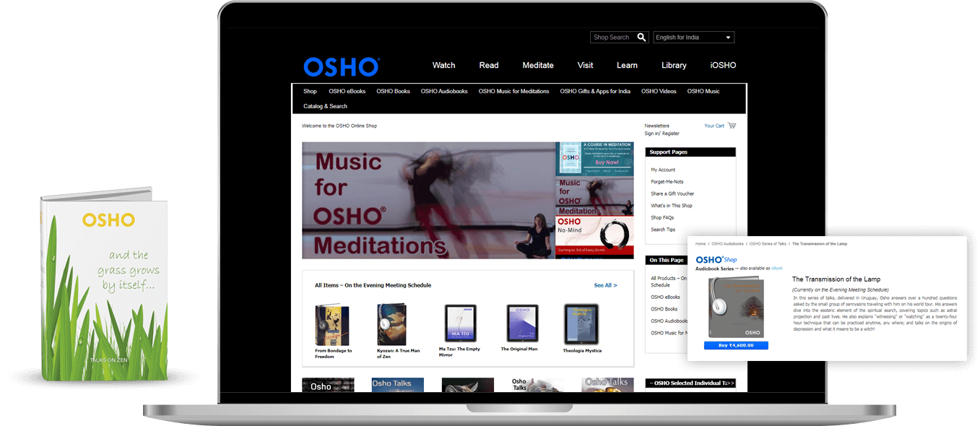Expand OSHO Selected Individual Talks >> header

click(x=690, y=383)
